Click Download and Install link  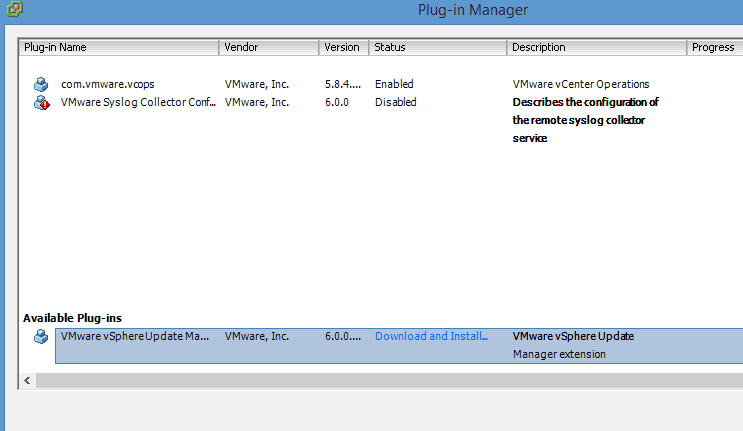[431, 336]
